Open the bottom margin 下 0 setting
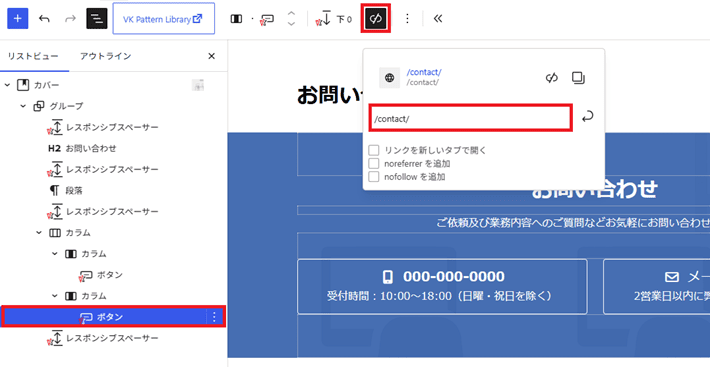This screenshot has width=710, height=367. point(334,19)
